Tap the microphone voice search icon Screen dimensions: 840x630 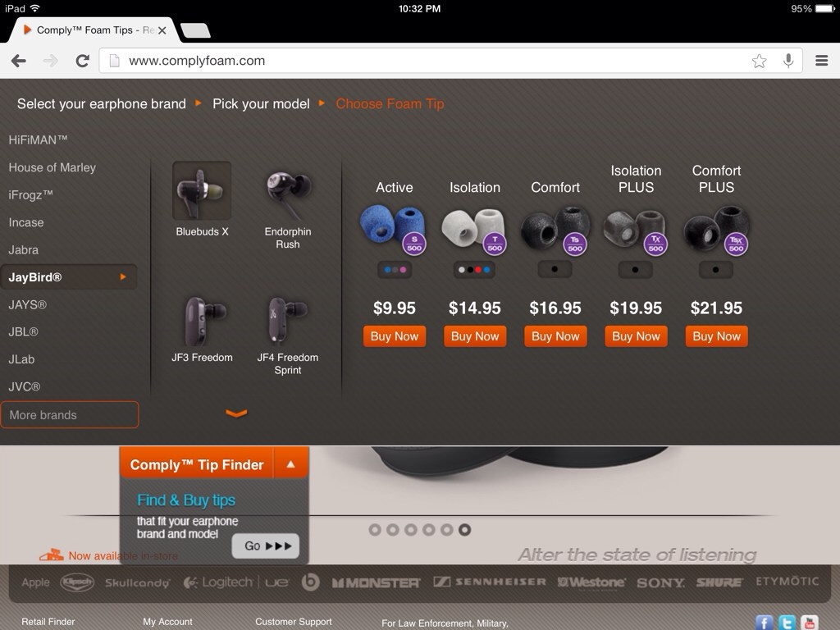788,61
